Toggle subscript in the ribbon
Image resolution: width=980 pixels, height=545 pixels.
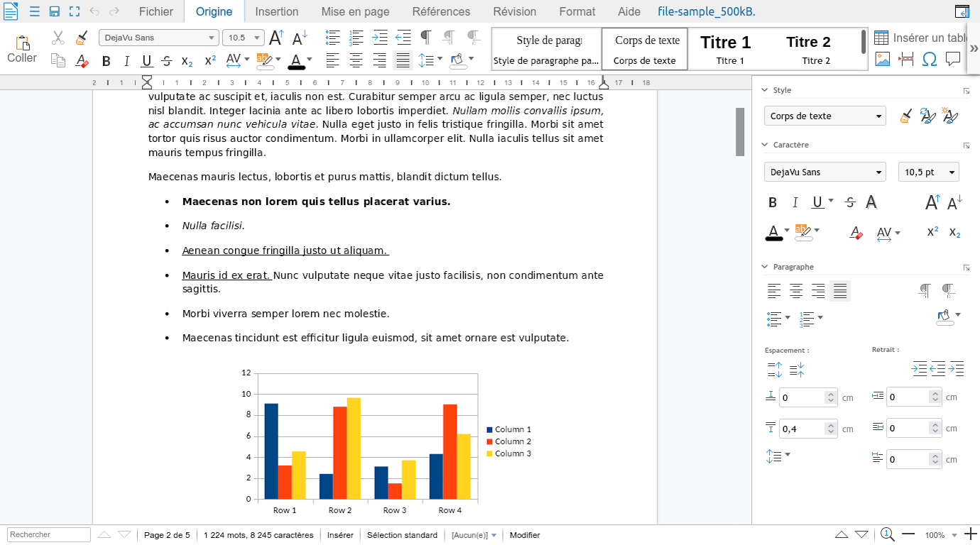(187, 61)
